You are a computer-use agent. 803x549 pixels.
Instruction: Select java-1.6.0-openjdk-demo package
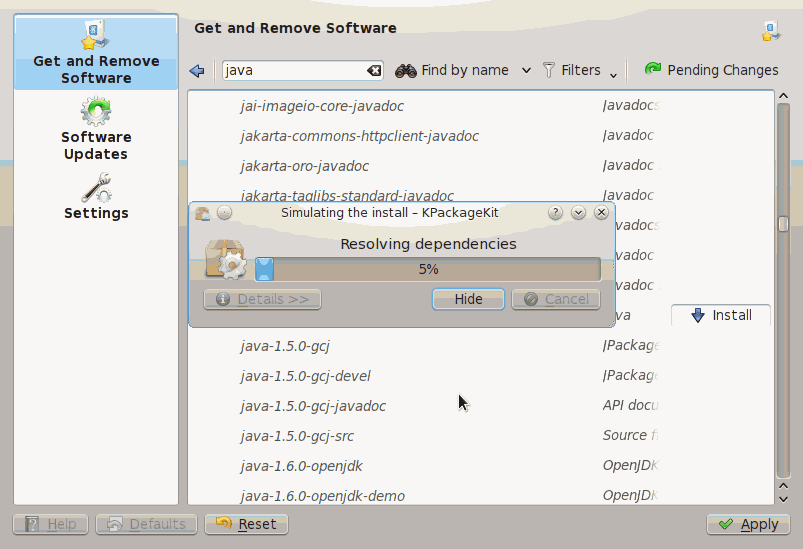pos(323,496)
